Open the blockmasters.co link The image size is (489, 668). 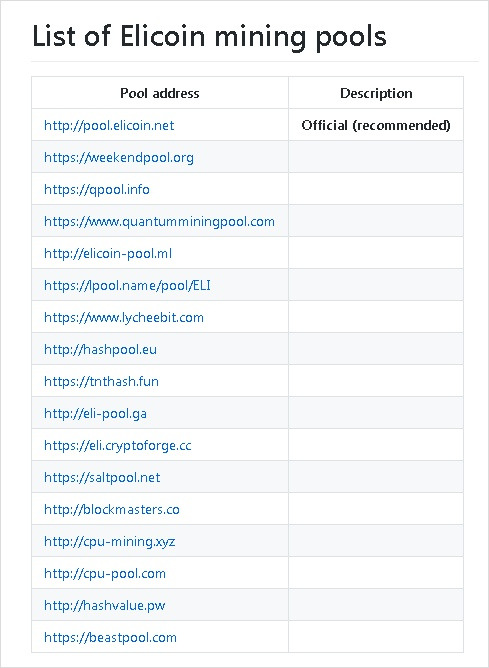click(112, 510)
